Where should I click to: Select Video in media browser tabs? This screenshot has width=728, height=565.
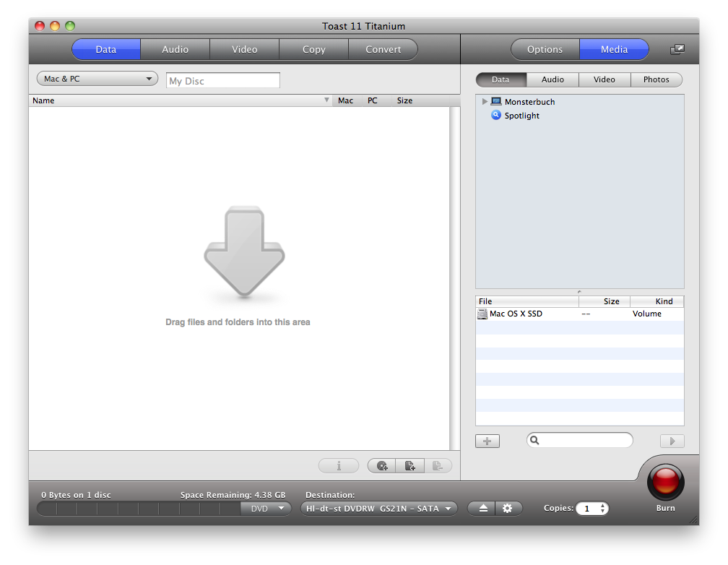(604, 79)
